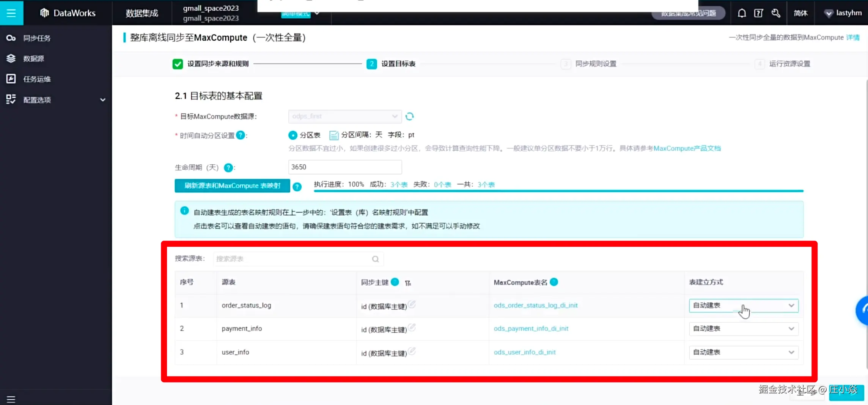The width and height of the screenshot is (868, 405).
Task: Show info tooltip for MaxCompute表名 column
Action: 554,282
